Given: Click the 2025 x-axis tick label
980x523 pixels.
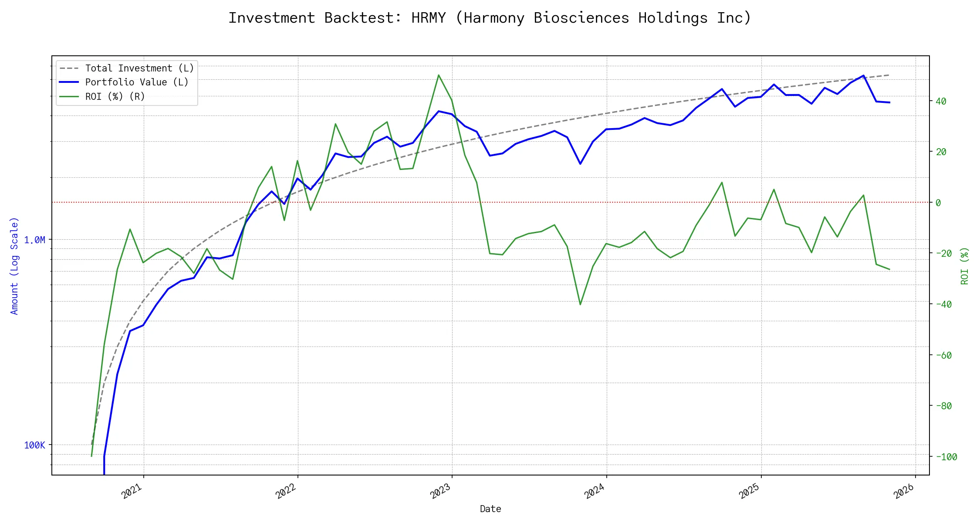Looking at the screenshot, I should tap(749, 492).
